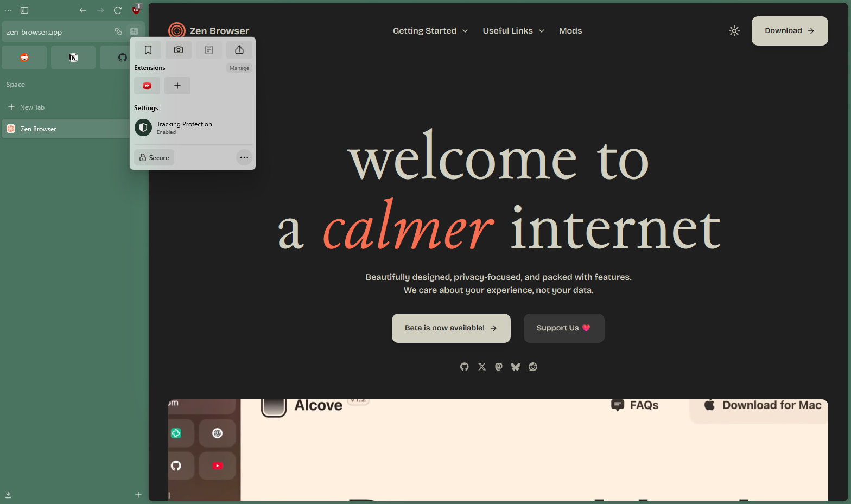Open the Reddit pinned tab

click(24, 58)
